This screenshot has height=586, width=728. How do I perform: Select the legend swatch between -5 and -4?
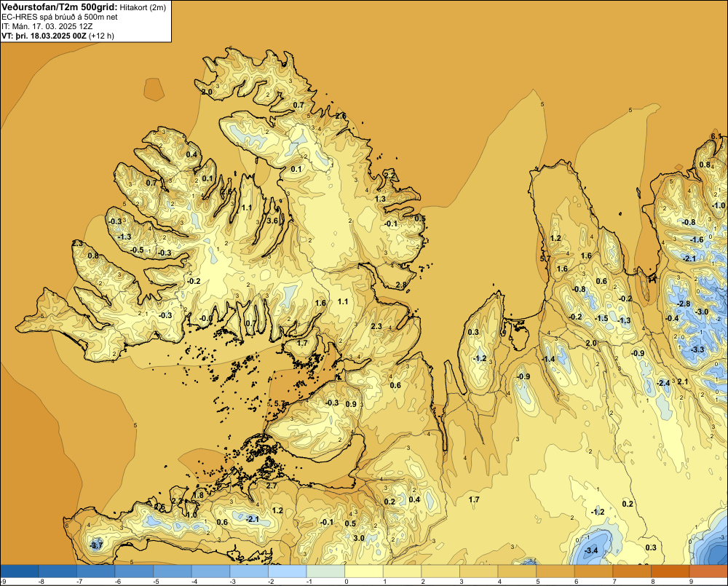173,571
